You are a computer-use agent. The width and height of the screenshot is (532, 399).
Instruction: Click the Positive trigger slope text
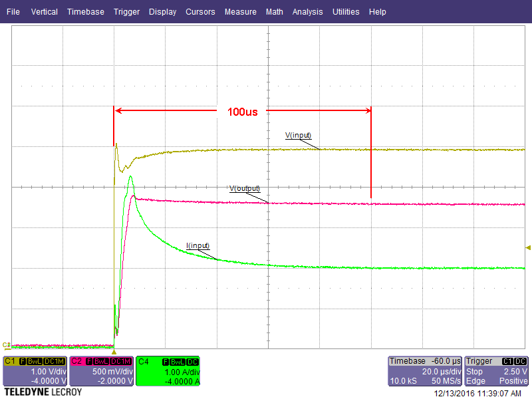[x=513, y=381]
